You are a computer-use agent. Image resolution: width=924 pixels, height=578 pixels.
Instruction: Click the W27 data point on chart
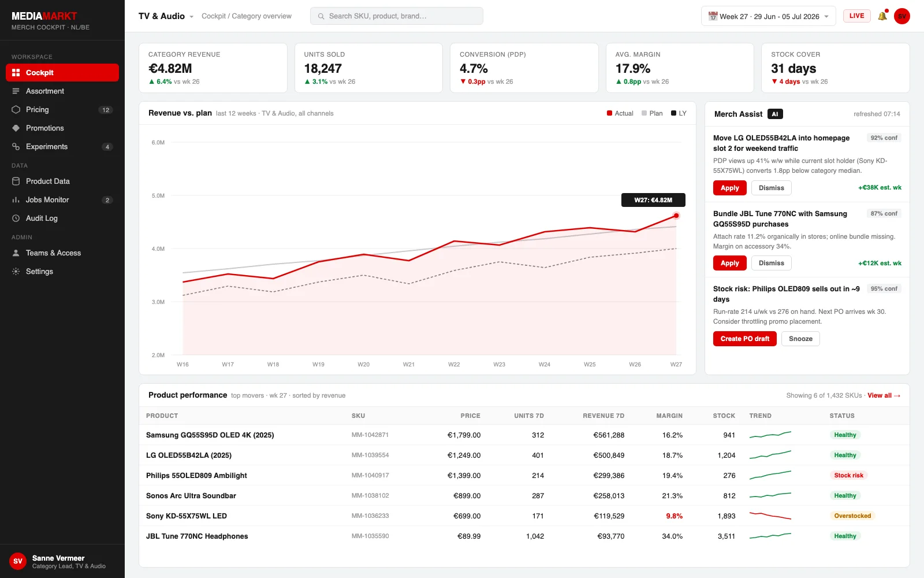(676, 216)
